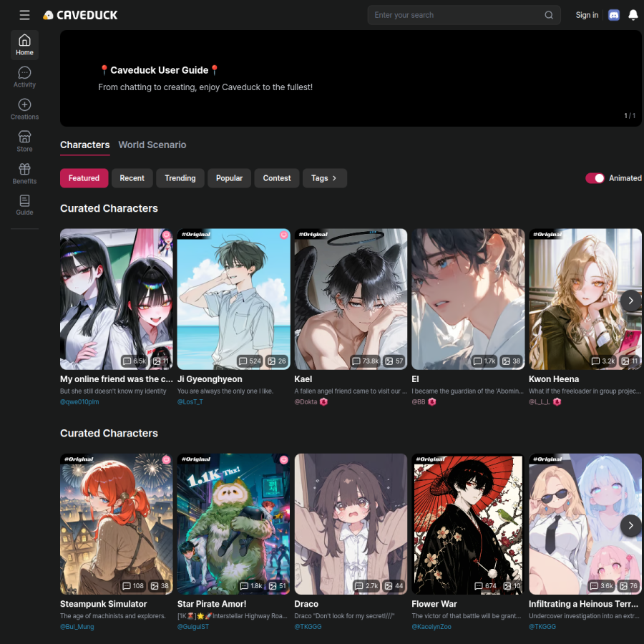644x644 pixels.
Task: Click Steampunk Simulator's 108 chat badge
Action: pos(133,585)
